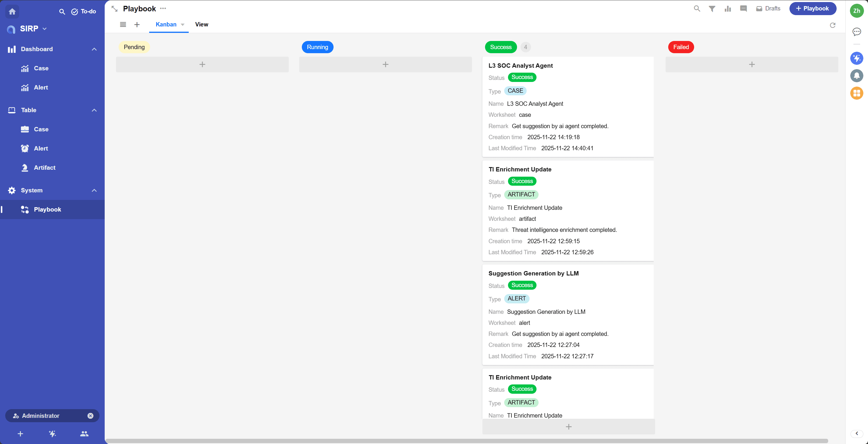Open the statistics bar chart icon

(x=728, y=9)
